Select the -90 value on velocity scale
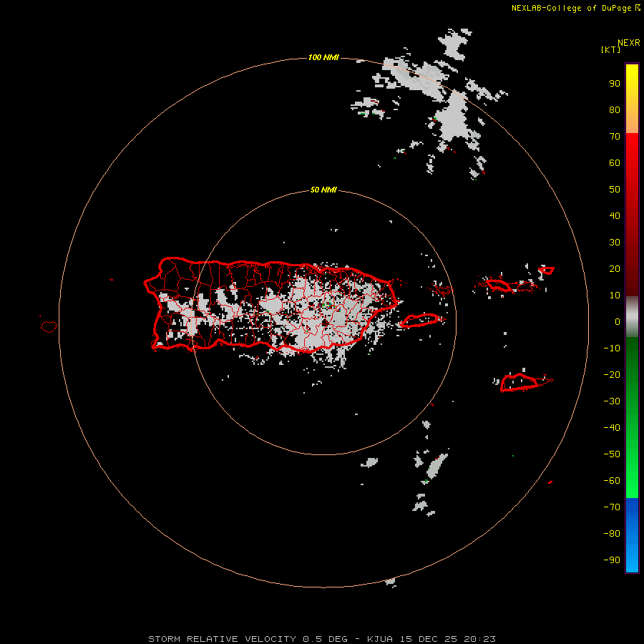 612,560
